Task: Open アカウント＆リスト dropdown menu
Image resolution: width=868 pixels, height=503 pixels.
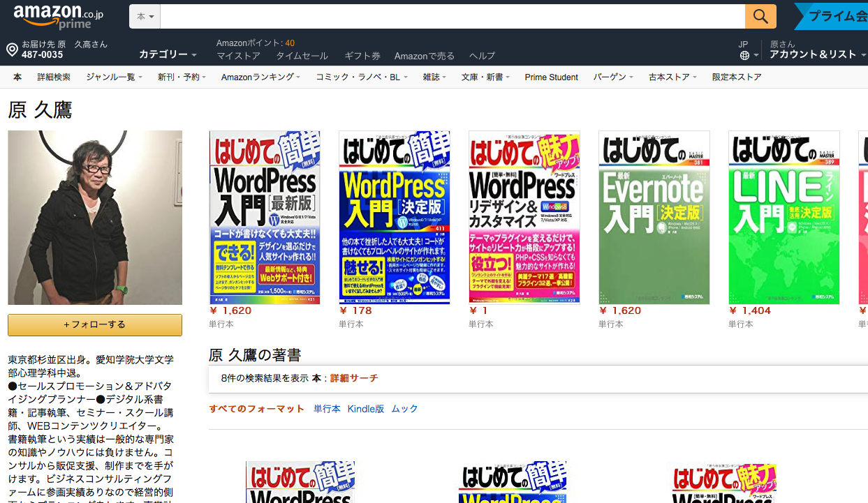Action: [x=818, y=54]
